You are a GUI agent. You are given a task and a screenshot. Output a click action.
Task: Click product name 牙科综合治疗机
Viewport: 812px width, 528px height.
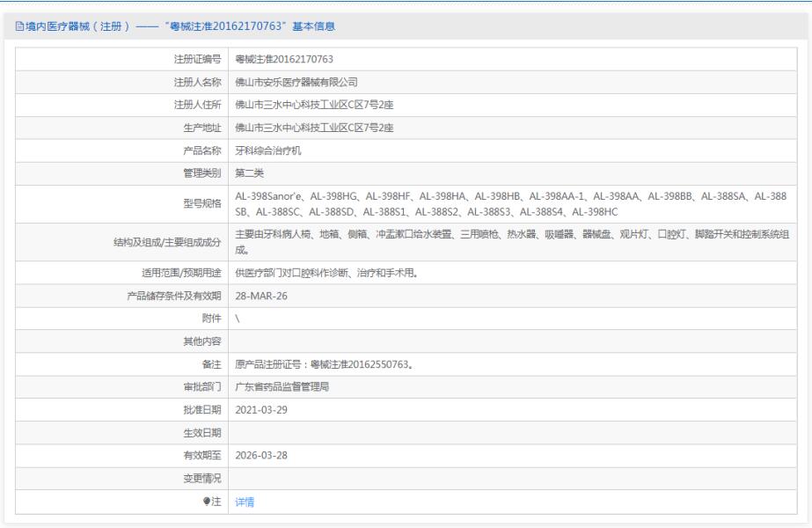click(x=268, y=150)
